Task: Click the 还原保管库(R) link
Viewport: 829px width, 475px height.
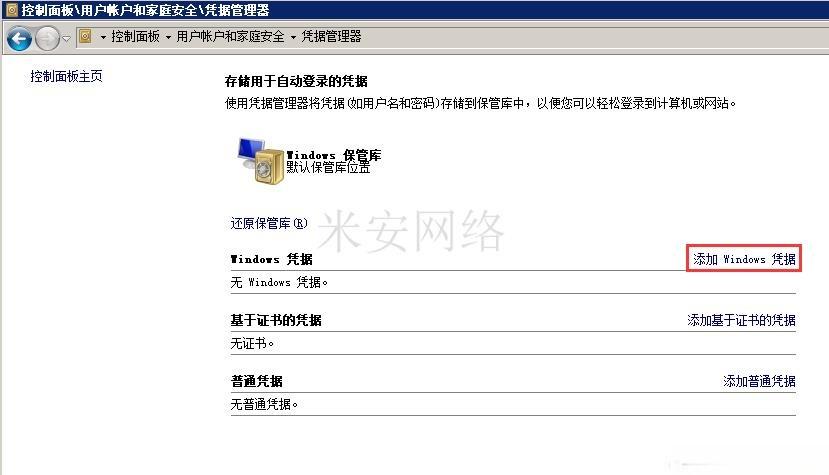Action: (269, 223)
